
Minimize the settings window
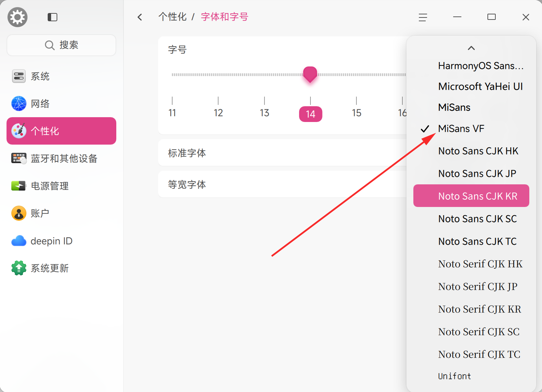457,17
